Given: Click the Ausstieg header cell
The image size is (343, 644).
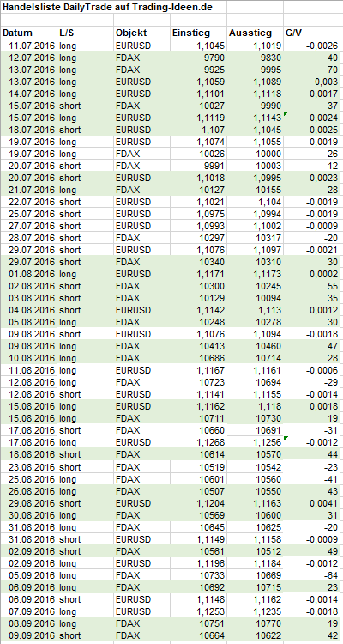Looking at the screenshot, I should click(256, 33).
